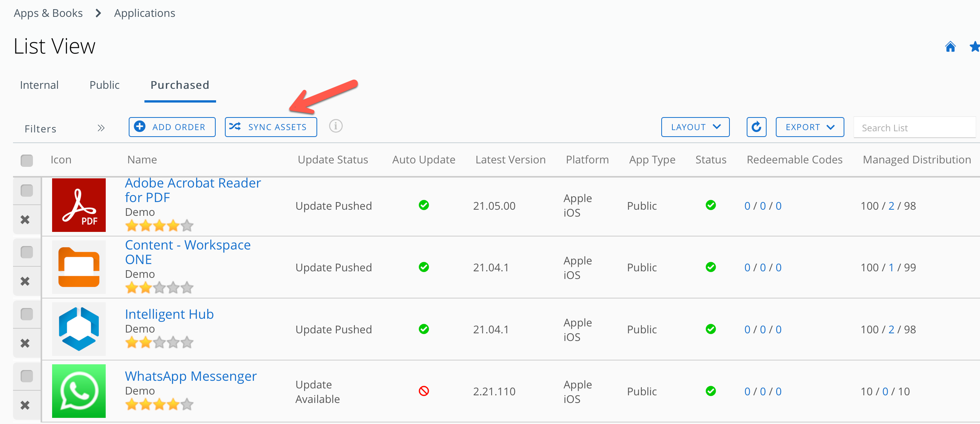The image size is (980, 424).
Task: Open the info icon beside Sync Assets
Action: click(x=336, y=126)
